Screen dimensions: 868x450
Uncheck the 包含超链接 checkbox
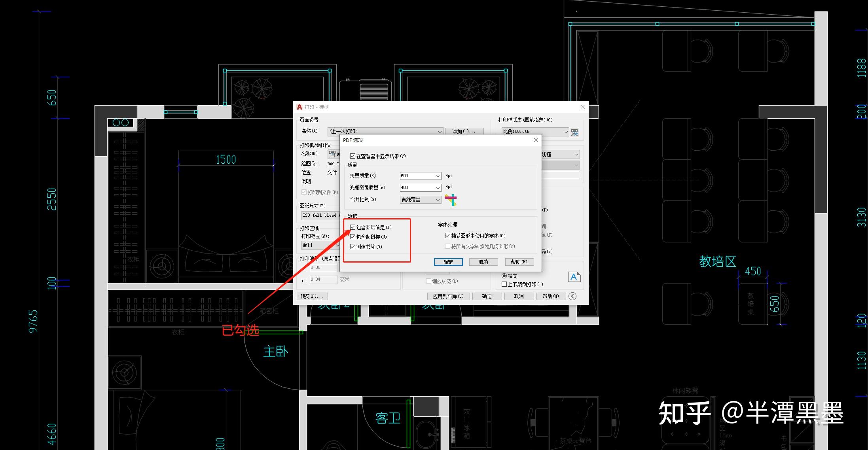[x=353, y=237]
